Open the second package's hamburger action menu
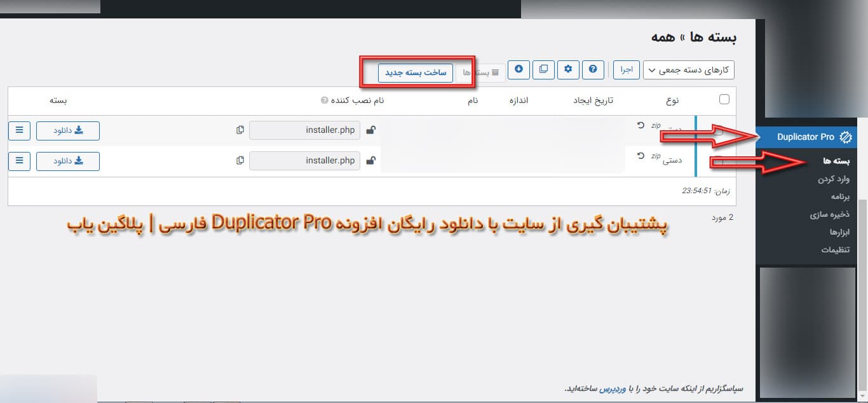Screen dimensions: 868x403 (x=18, y=160)
